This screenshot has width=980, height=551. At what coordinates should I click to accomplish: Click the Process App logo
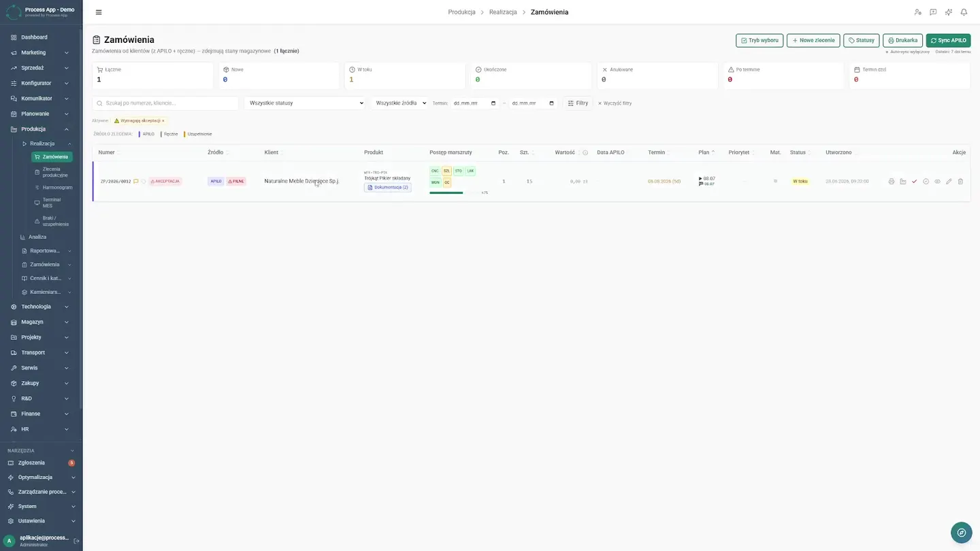13,12
